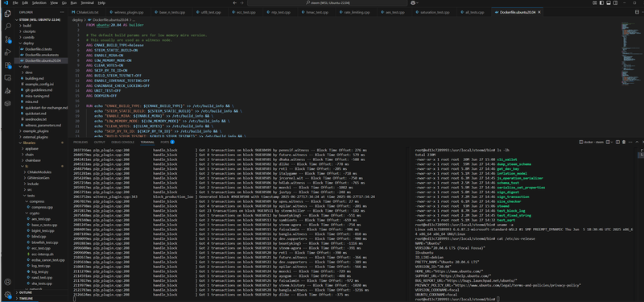Open the CMake activity bar icon
This screenshot has height=302, width=644.
click(x=7, y=90)
